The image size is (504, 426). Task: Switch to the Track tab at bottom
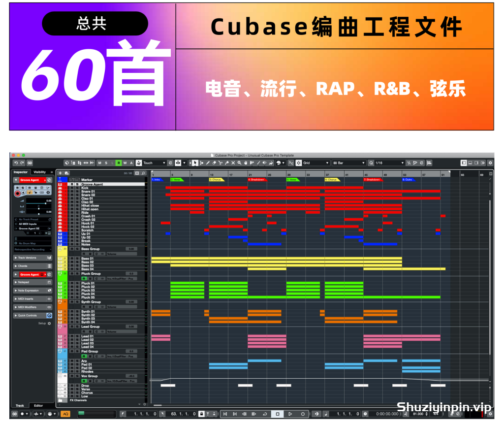[20, 406]
